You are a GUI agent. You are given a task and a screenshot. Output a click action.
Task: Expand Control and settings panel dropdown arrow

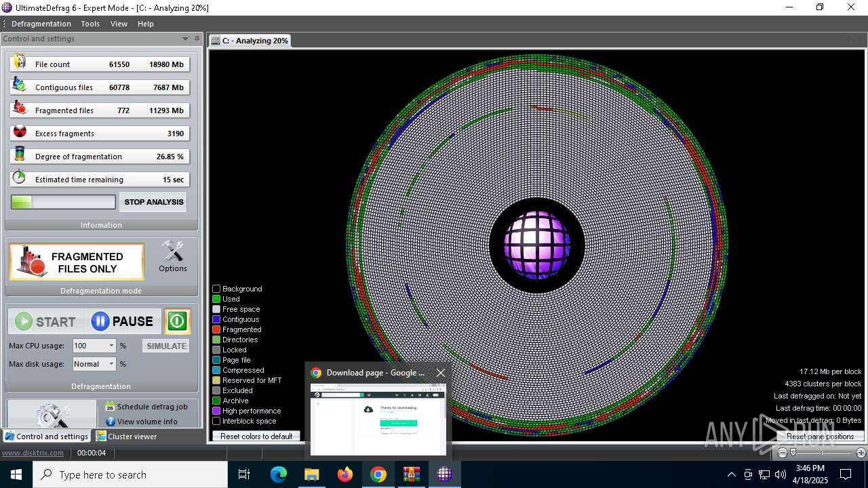click(x=185, y=39)
